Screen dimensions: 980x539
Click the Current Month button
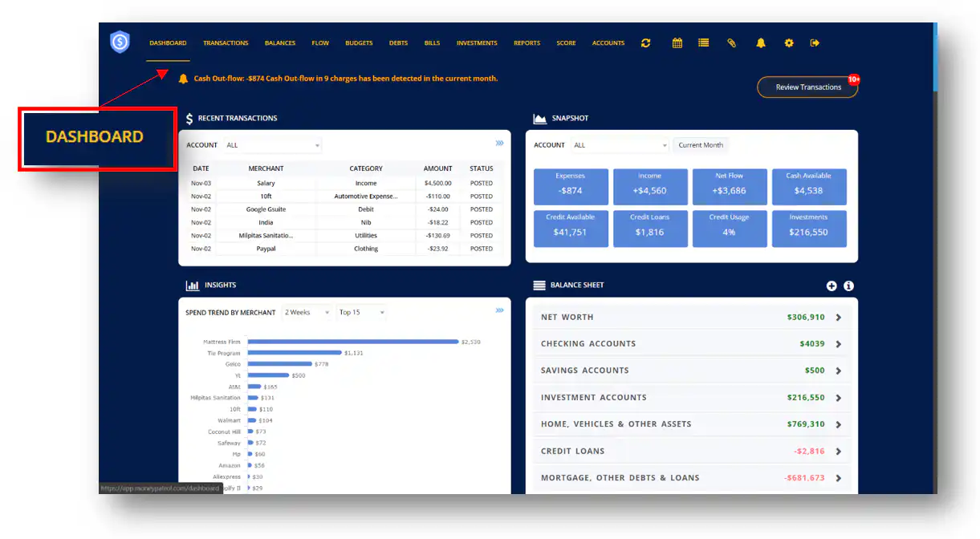coord(700,145)
